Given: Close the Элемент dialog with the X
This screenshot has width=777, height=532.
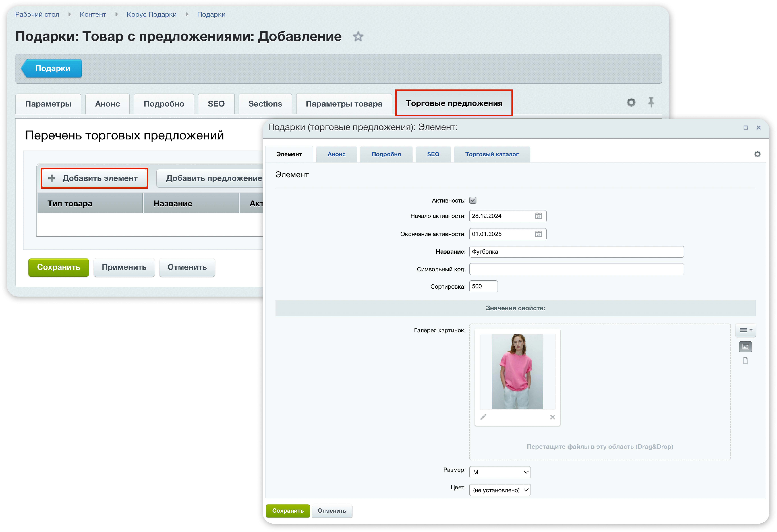Looking at the screenshot, I should (x=758, y=128).
